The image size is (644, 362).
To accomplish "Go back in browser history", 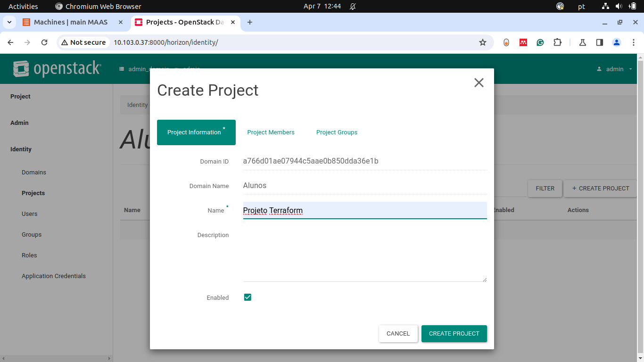I will click(x=10, y=42).
